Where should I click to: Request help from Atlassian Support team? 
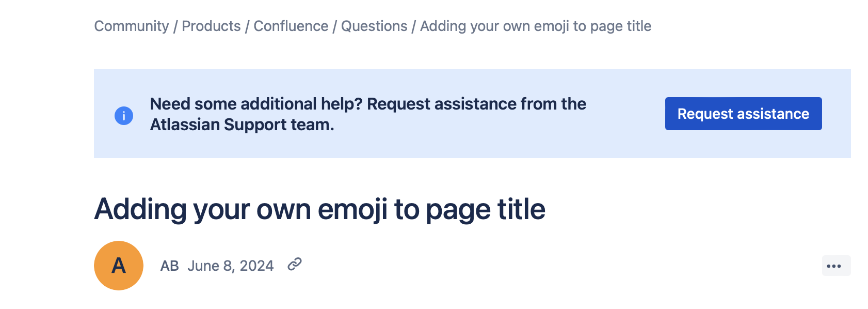click(x=743, y=114)
